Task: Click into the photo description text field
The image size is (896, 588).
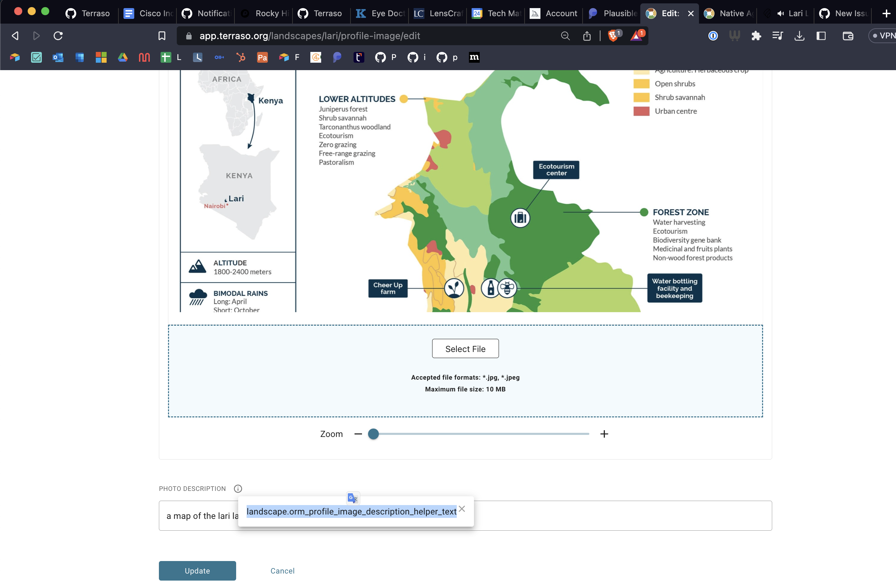Action: (x=621, y=516)
